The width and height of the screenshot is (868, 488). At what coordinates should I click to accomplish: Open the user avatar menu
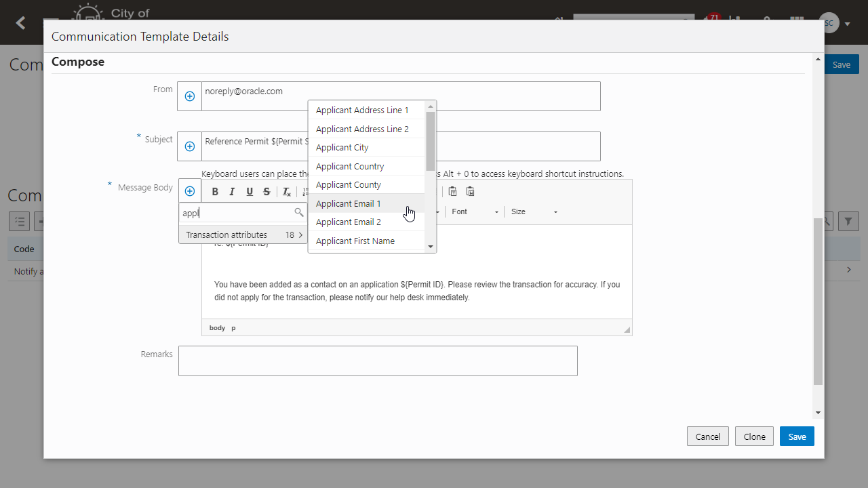pos(829,23)
